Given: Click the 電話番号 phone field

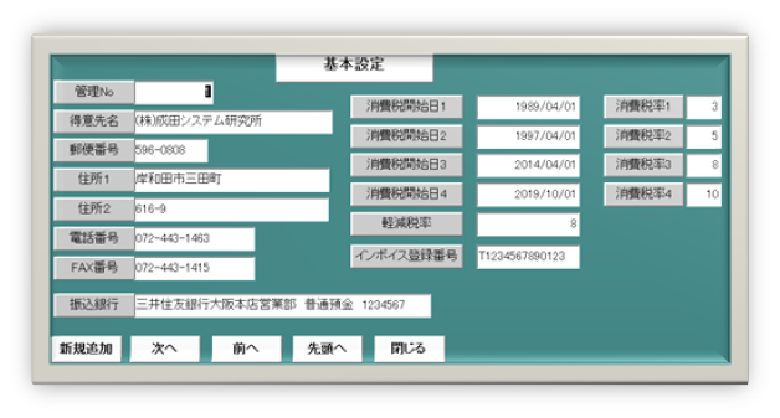Looking at the screenshot, I should (x=194, y=239).
